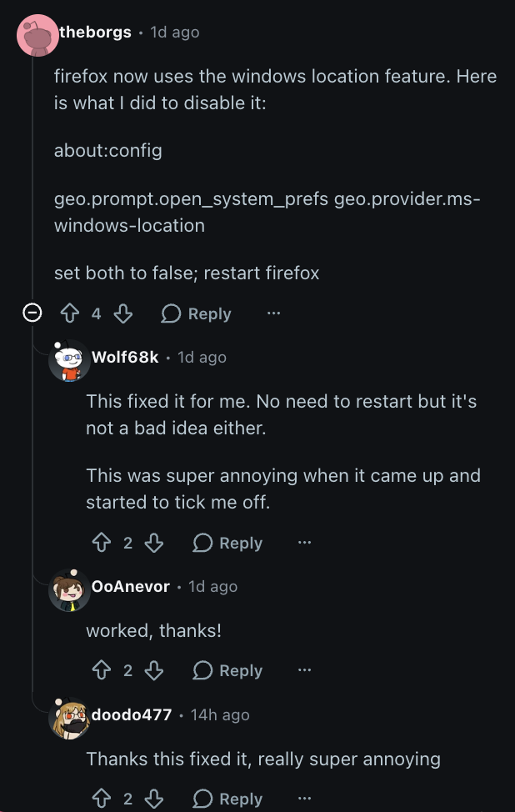The width and height of the screenshot is (515, 812).
Task: View doodo477's avatar
Action: coord(70,717)
